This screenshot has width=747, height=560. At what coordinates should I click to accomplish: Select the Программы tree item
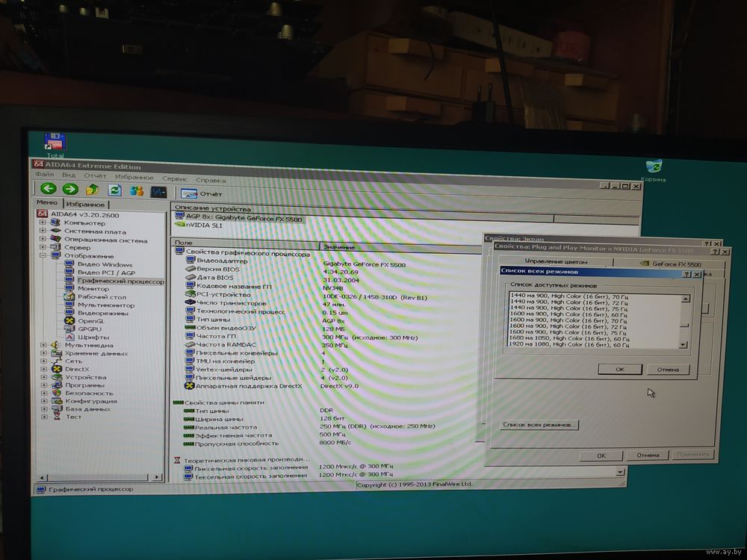[85, 385]
